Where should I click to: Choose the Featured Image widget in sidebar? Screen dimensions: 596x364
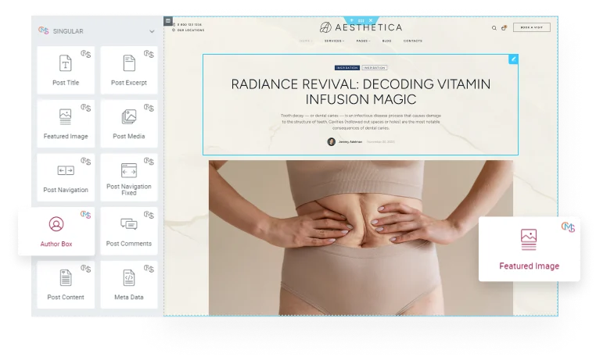click(66, 123)
